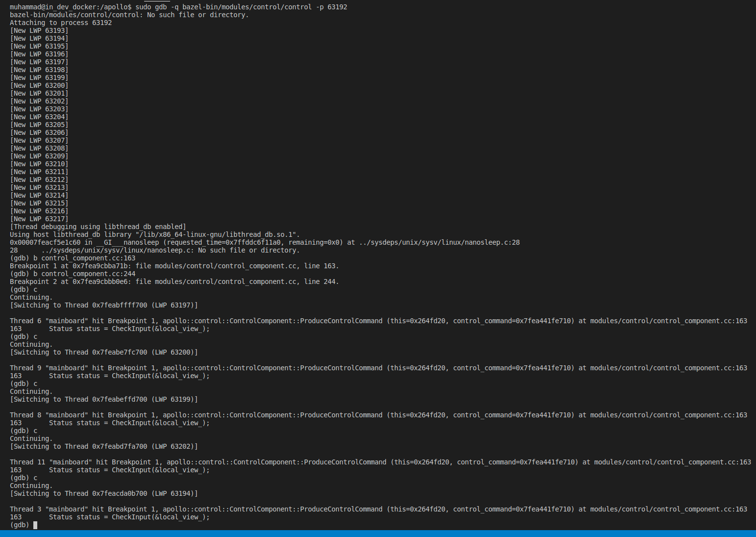
Task: Select the nanosleep.c:28 error line
Action: click(x=154, y=250)
